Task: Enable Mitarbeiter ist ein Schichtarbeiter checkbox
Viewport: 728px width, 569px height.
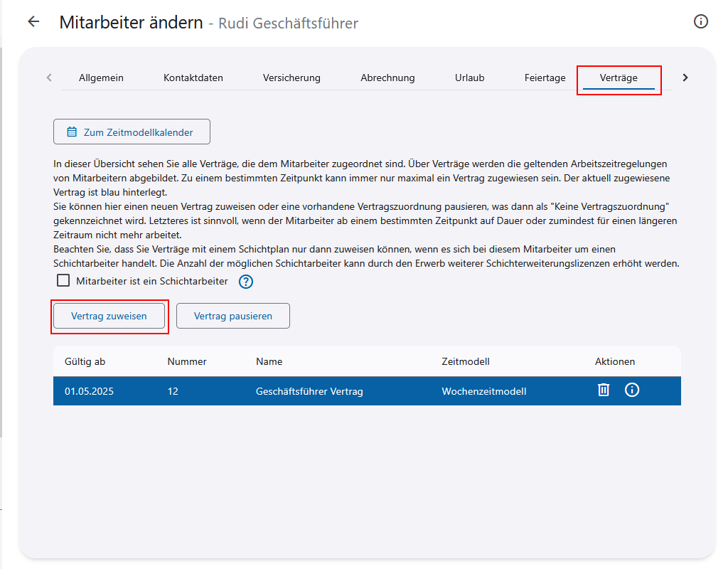Action: click(x=63, y=281)
